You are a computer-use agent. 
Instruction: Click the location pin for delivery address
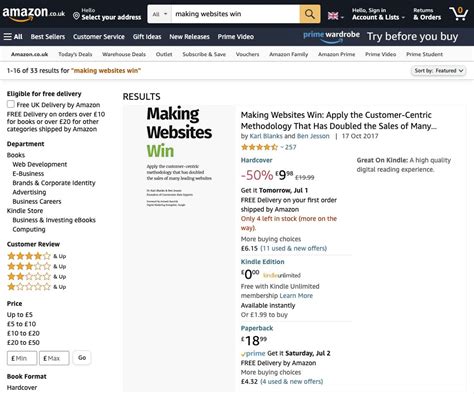tap(76, 16)
